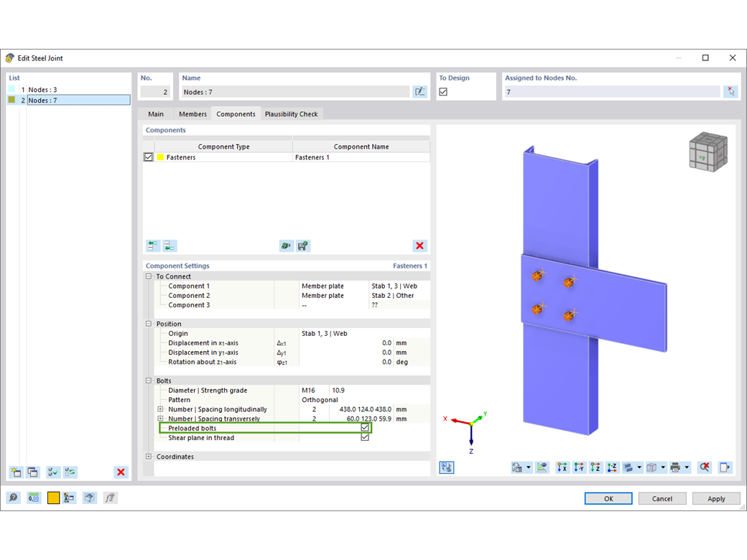Insert component at end icon

(x=170, y=246)
